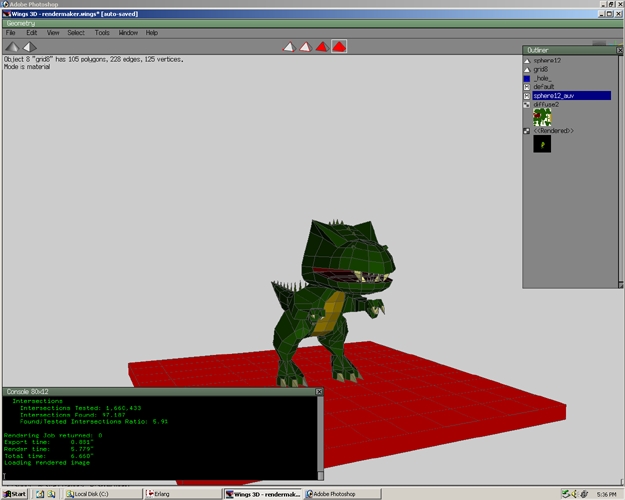The image size is (625, 500).
Task: Click 'Render time' line in console
Action: tap(49, 449)
